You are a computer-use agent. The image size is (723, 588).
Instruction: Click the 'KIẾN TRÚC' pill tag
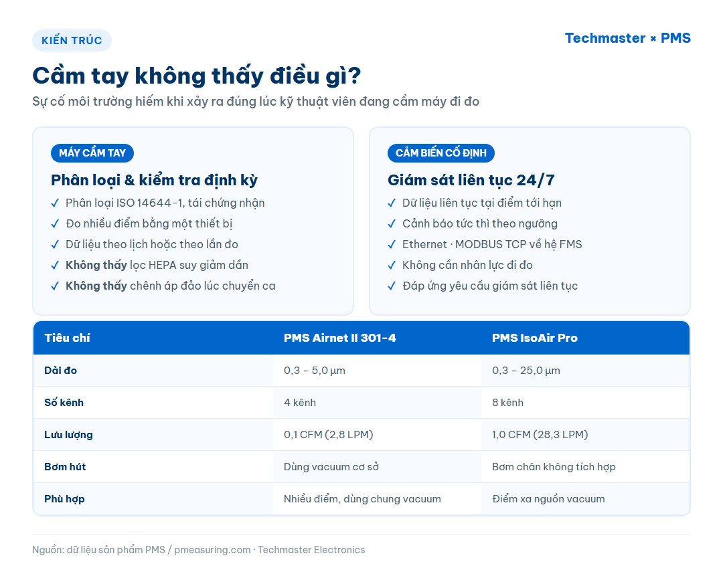pos(72,41)
